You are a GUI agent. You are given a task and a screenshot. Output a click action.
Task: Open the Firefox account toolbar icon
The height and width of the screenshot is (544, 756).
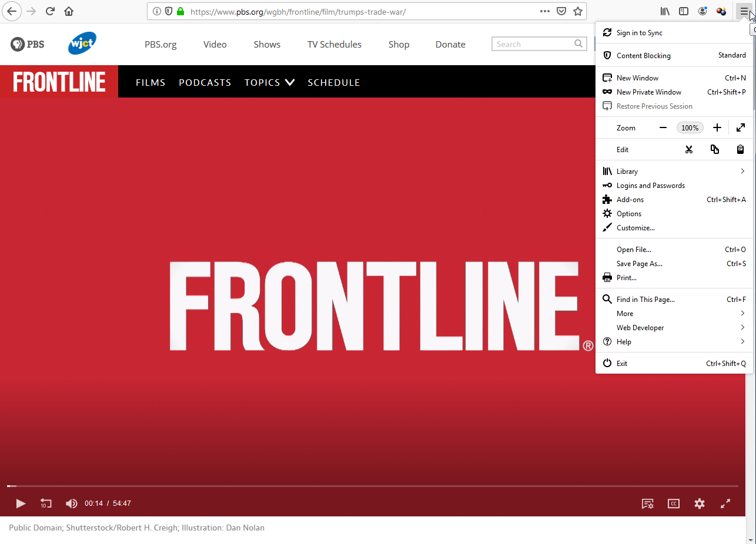[703, 11]
